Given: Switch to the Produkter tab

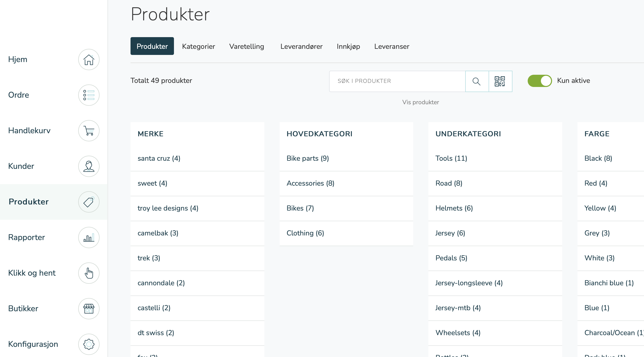Looking at the screenshot, I should click(152, 46).
